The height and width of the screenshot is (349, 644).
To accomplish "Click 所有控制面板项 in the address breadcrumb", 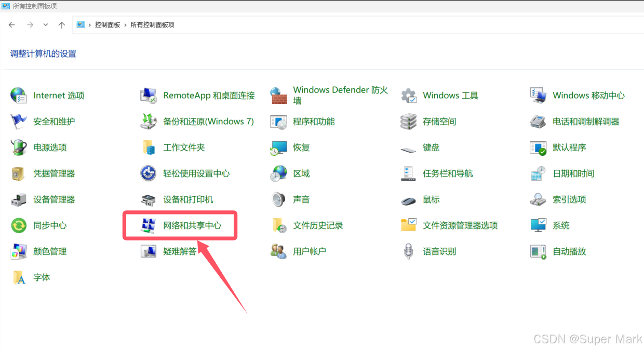I will [152, 25].
